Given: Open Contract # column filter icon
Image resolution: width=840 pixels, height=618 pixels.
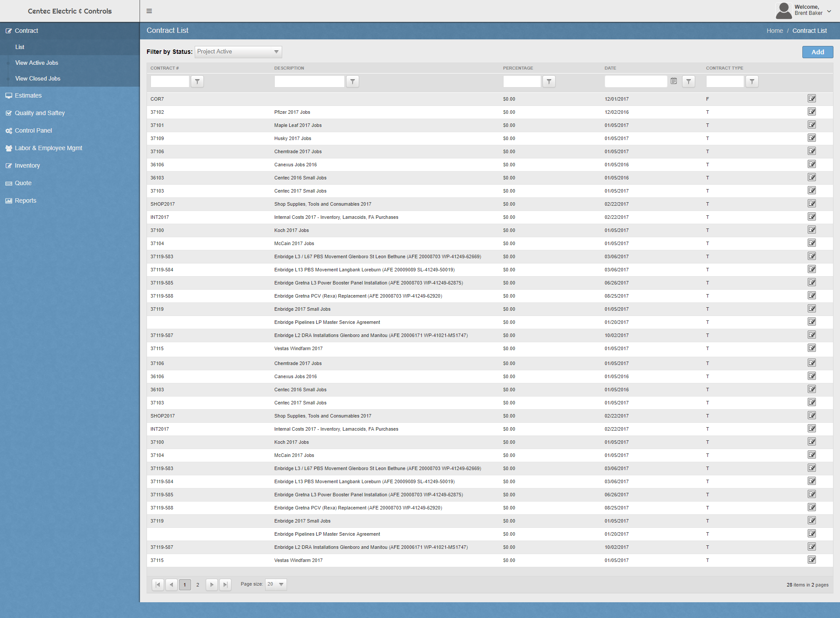Looking at the screenshot, I should 197,81.
